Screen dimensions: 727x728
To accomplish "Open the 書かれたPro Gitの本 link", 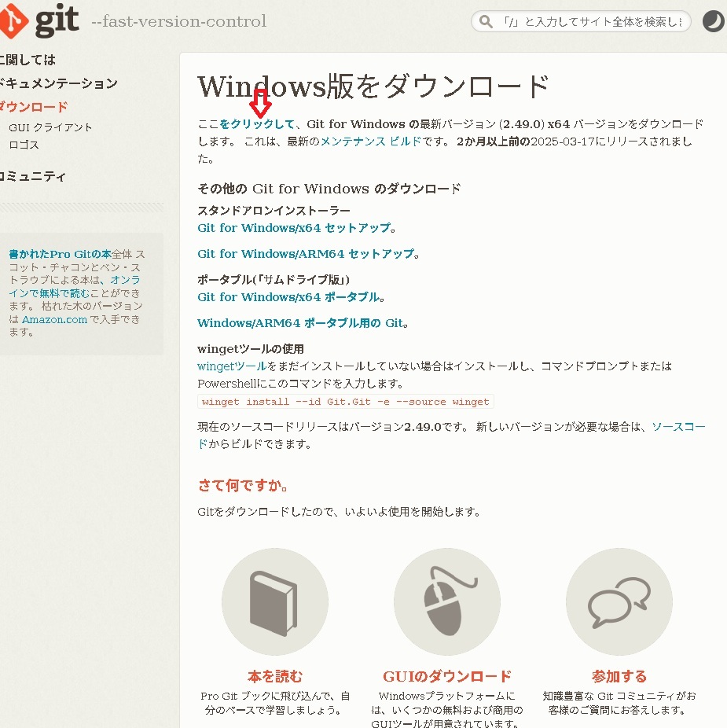I will click(x=61, y=254).
